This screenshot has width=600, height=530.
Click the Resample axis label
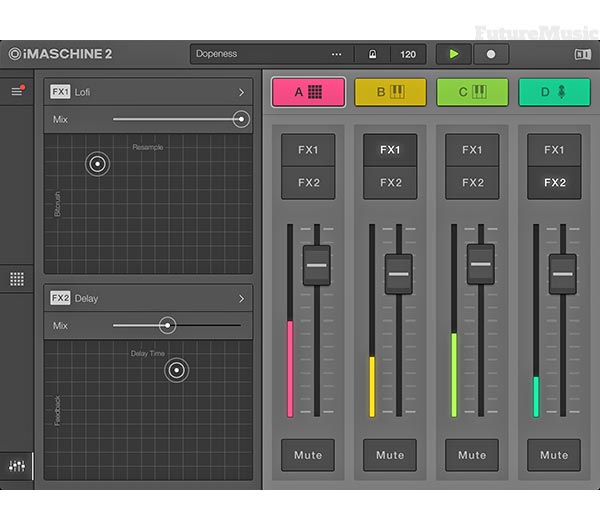coord(148,147)
